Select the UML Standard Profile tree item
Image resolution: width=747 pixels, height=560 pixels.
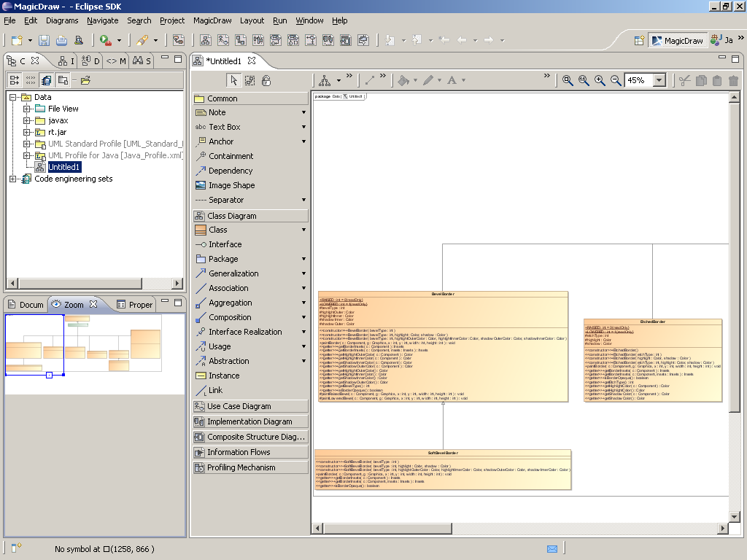(x=115, y=144)
